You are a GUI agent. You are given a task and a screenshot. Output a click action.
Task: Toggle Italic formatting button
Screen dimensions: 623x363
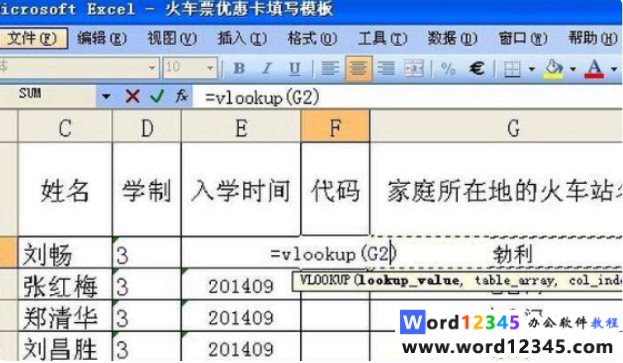tap(267, 69)
